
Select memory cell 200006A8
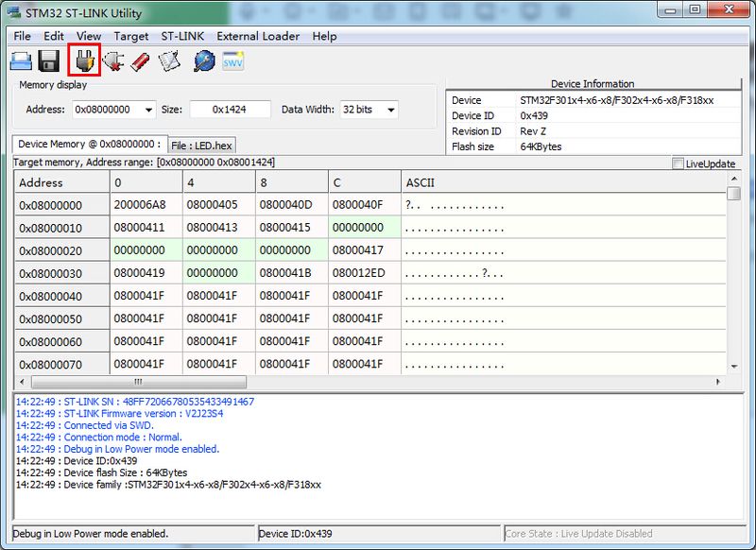pyautogui.click(x=146, y=205)
